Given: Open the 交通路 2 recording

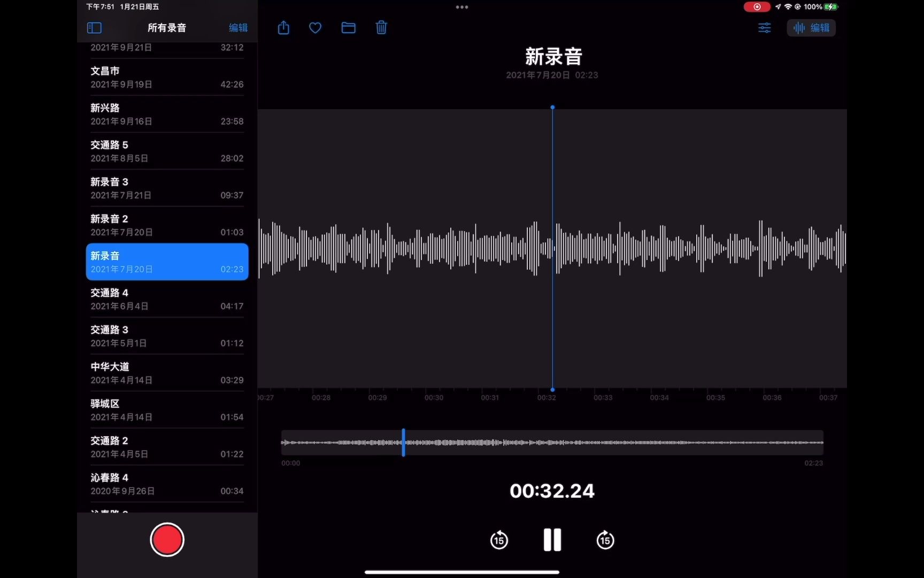Looking at the screenshot, I should pos(167,447).
